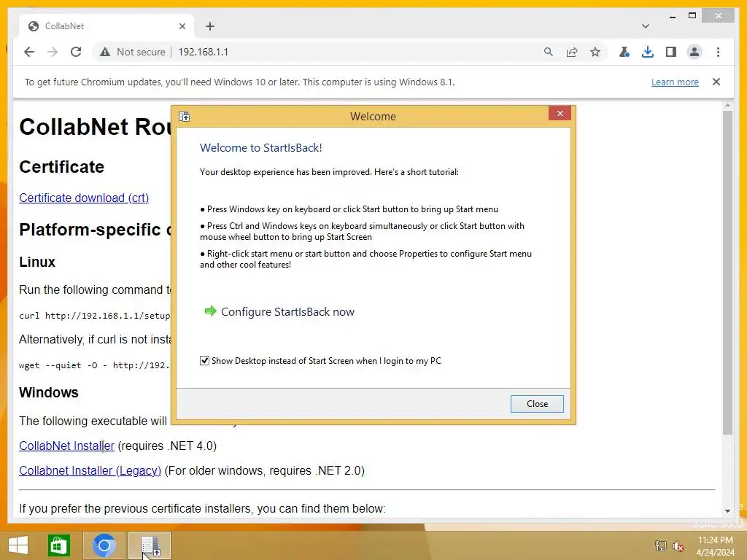This screenshot has height=560, width=747.
Task: Bookmark this page with the star icon
Action: coord(595,52)
